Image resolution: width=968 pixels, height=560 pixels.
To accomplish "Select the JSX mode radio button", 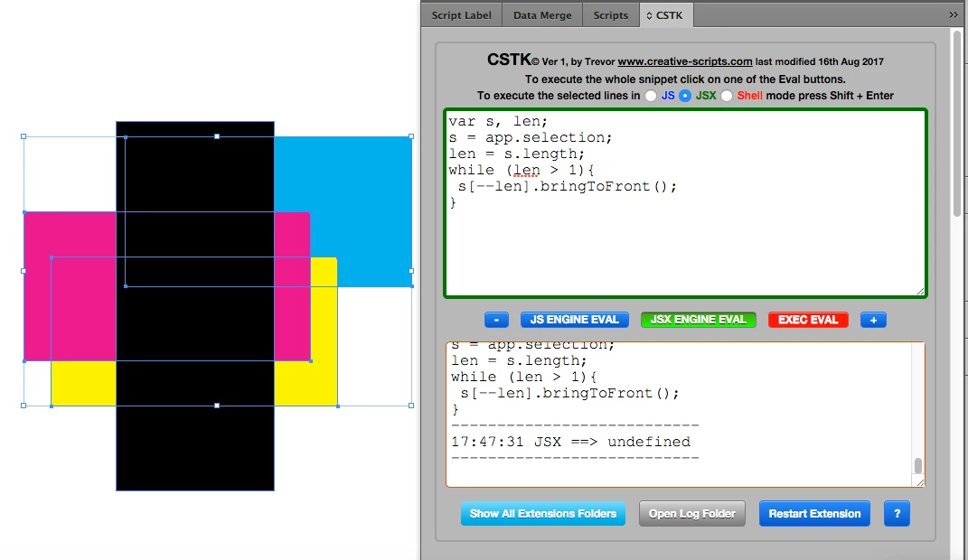I will pyautogui.click(x=685, y=96).
